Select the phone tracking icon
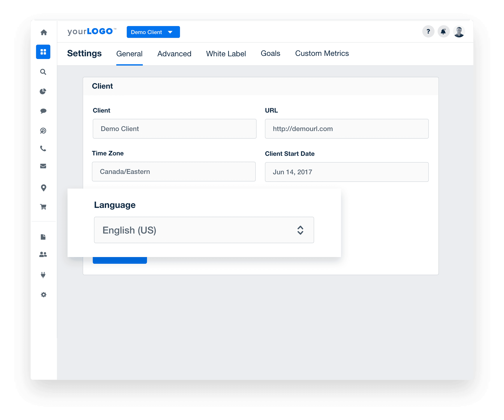Viewport: 504px width, 420px height. pos(43,149)
